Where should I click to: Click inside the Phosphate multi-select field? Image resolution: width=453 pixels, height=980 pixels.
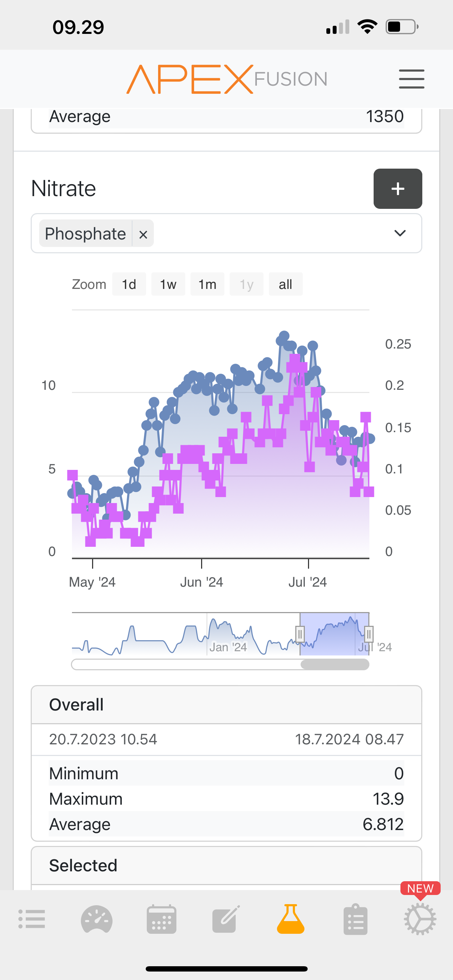[x=266, y=233]
